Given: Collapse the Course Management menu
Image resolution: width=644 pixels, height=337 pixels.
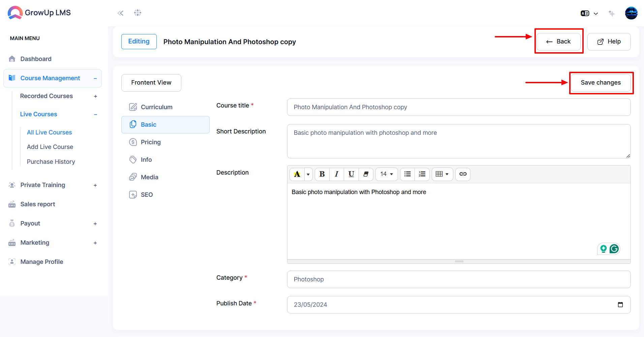Looking at the screenshot, I should coord(95,79).
